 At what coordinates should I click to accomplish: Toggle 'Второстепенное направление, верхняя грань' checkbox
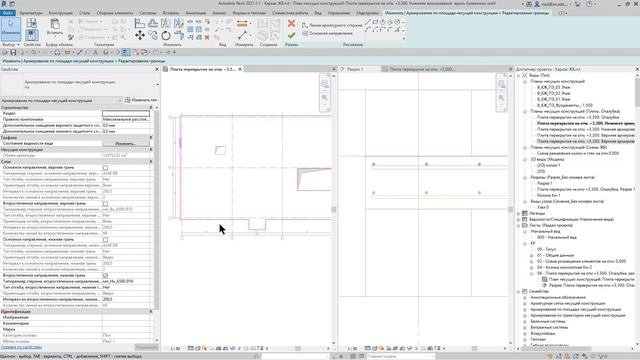point(105,204)
